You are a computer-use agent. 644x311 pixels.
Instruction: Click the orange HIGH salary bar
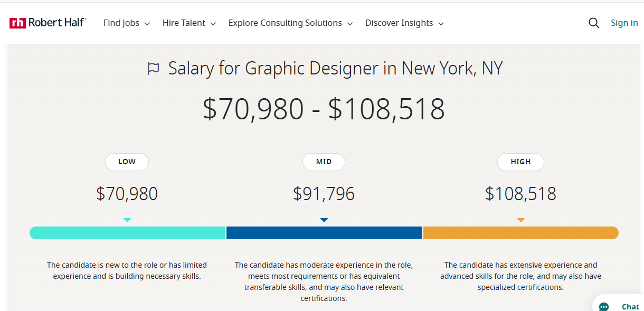(x=520, y=232)
